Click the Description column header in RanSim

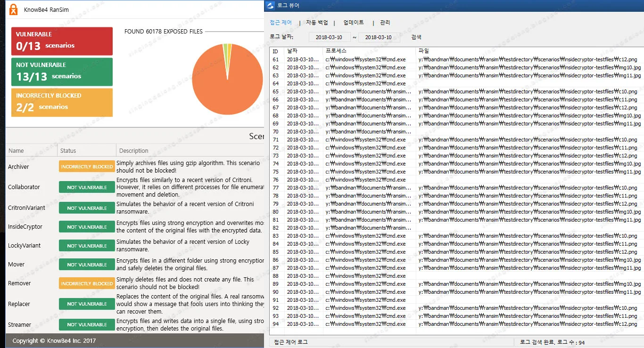(x=190, y=151)
